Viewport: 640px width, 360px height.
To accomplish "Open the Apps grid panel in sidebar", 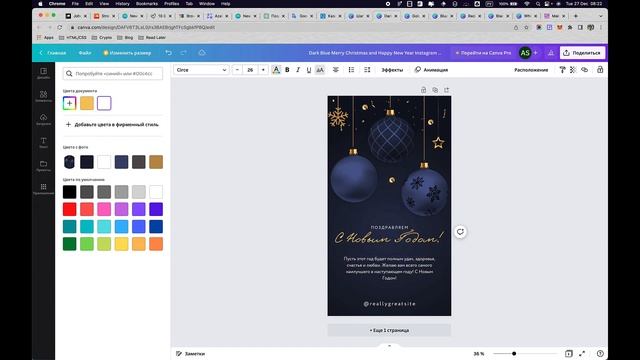I will coord(43,189).
